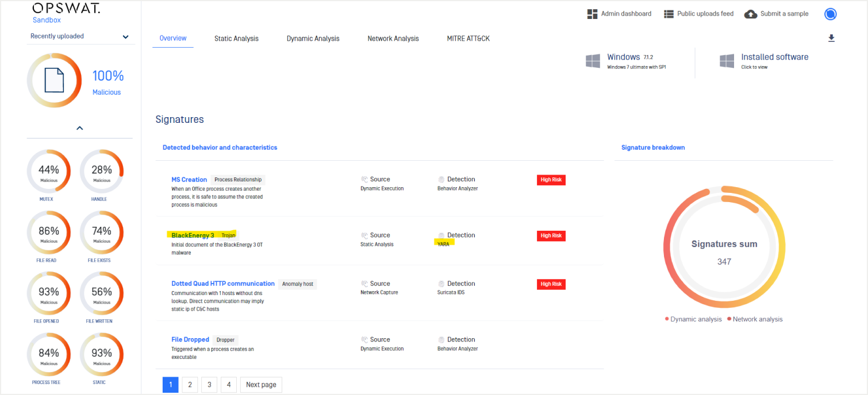Select current page 1 button
Image resolution: width=868 pixels, height=395 pixels.
(170, 385)
